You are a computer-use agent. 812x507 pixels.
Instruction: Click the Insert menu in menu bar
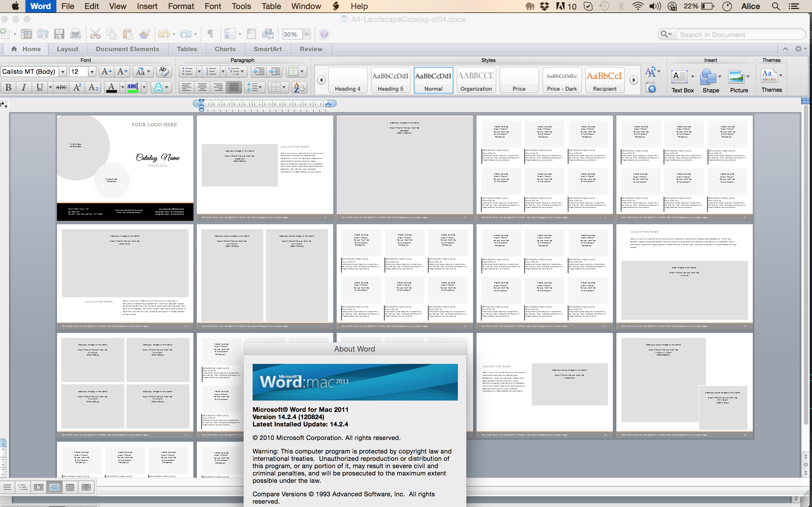[146, 6]
